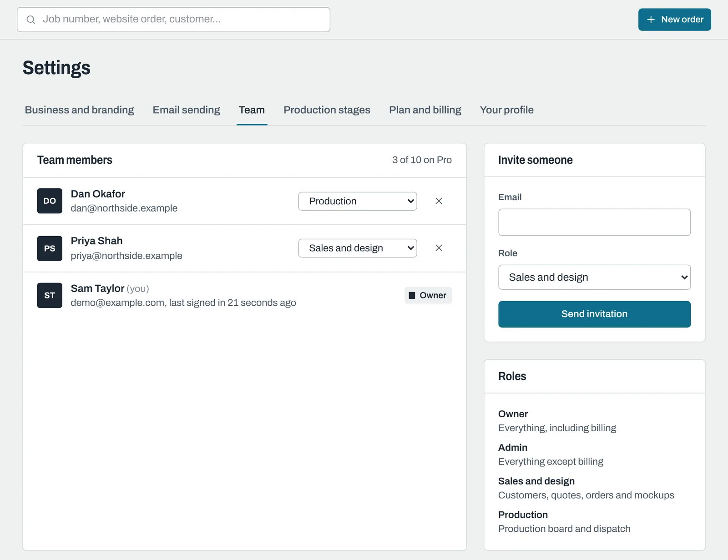The width and height of the screenshot is (728, 560).
Task: Click the PS avatar for Priya Shah
Action: pyautogui.click(x=50, y=248)
